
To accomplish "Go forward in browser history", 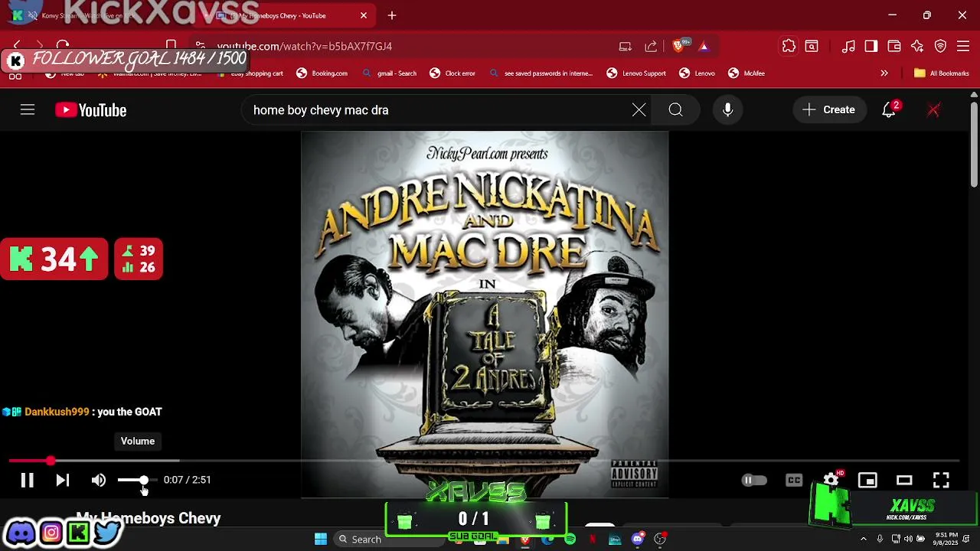I will [x=40, y=46].
